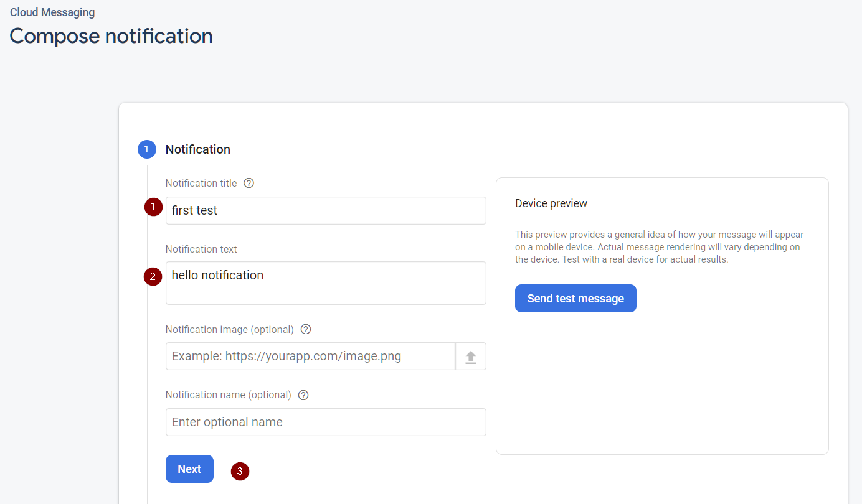Click the blue step 1 circle
The width and height of the screenshot is (862, 504).
coord(146,149)
